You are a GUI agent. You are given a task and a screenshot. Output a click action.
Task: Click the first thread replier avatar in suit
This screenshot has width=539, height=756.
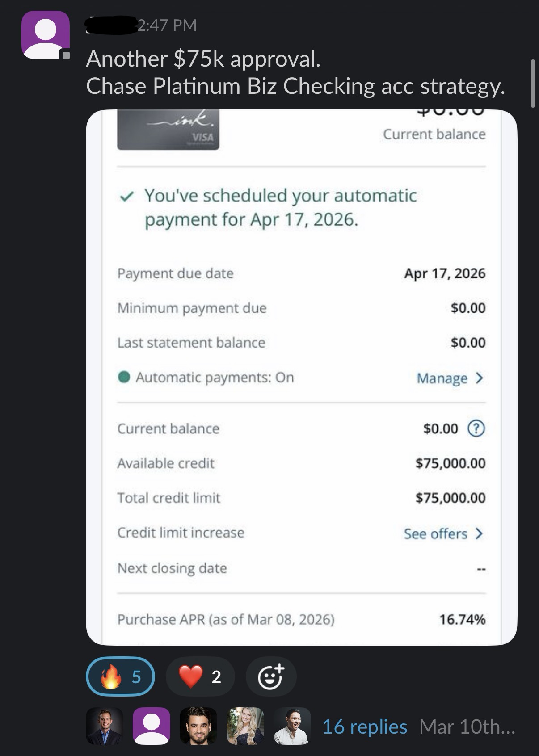click(x=104, y=726)
